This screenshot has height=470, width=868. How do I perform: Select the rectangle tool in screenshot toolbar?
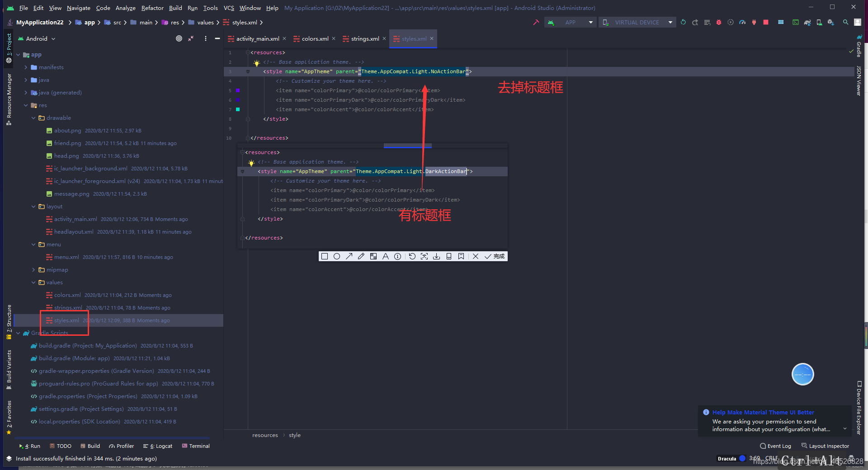click(325, 256)
